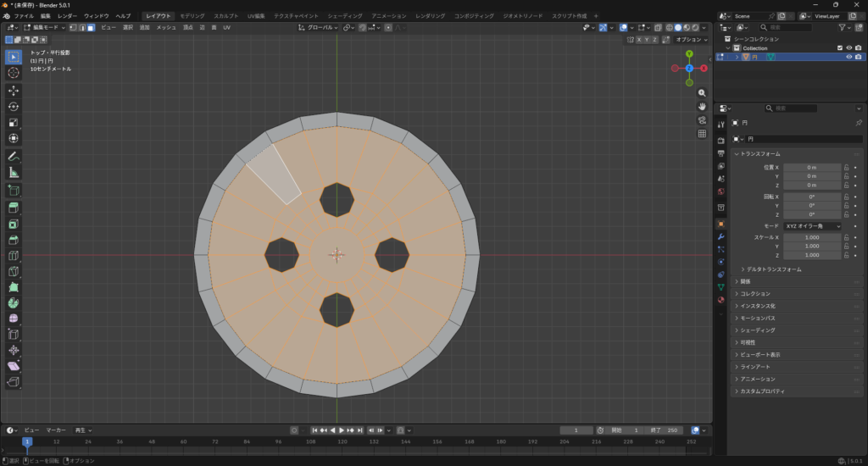This screenshot has height=466, width=868.
Task: Click the green Y axis gizmo ball
Action: pyautogui.click(x=689, y=53)
